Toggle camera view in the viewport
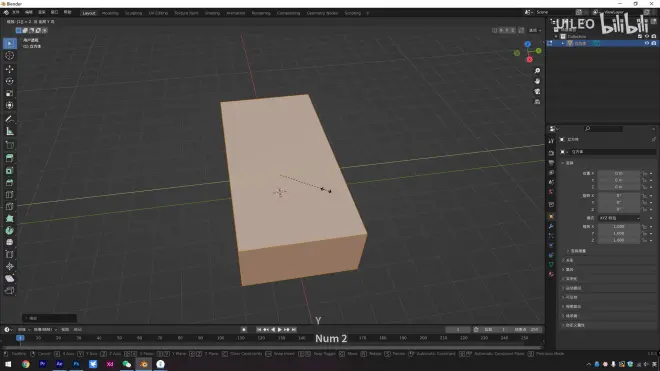The width and height of the screenshot is (660, 371). click(x=537, y=91)
